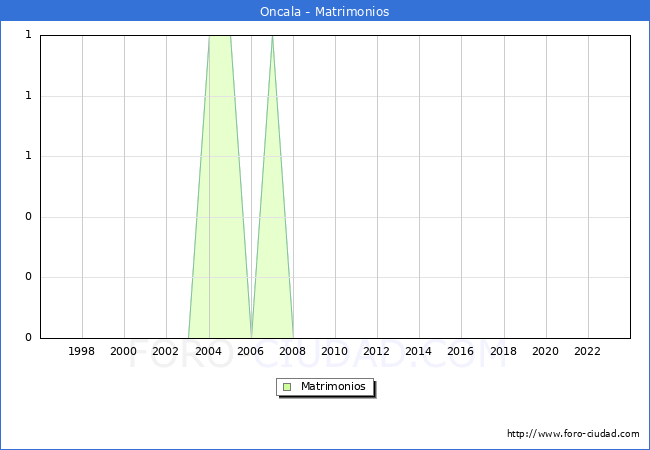Image resolution: width=650 pixels, height=450 pixels.
Task: Select the 2006 x-axis label
Action: tap(250, 351)
